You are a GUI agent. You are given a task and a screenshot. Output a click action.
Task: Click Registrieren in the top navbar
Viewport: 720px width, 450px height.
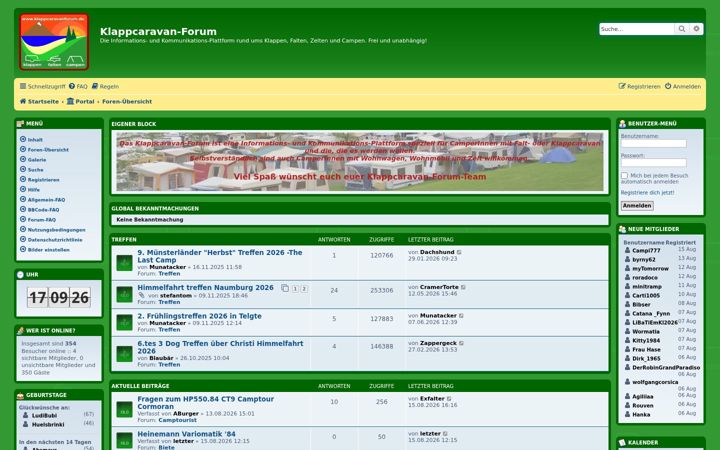(639, 86)
